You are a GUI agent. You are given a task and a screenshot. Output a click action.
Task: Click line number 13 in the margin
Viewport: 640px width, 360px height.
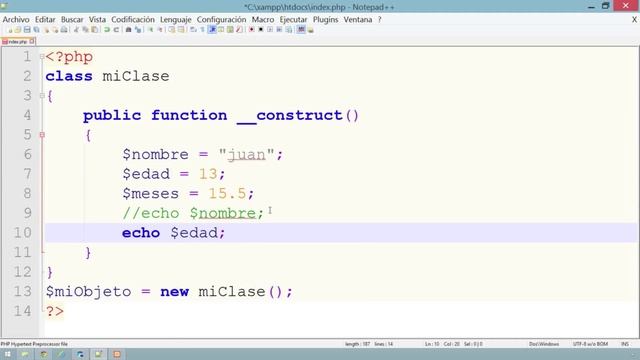(22, 291)
